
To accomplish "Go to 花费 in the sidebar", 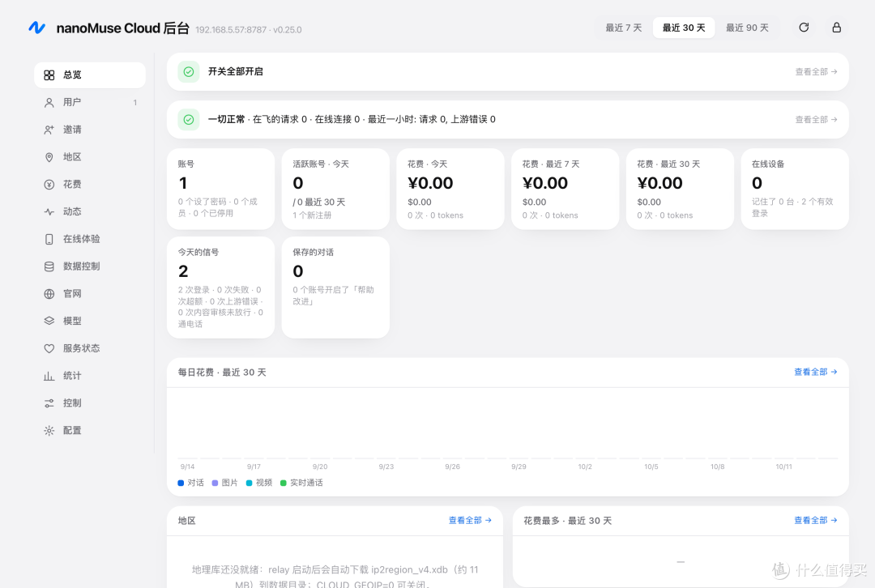I will click(90, 184).
